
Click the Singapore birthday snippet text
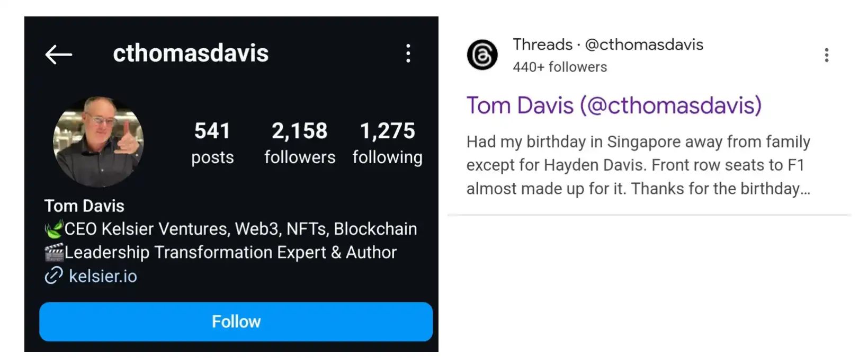[638, 165]
